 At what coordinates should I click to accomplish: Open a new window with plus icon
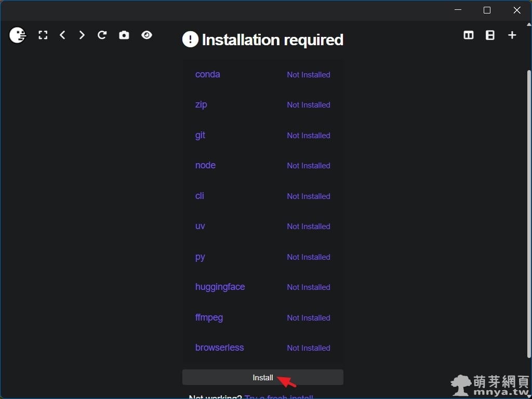512,35
